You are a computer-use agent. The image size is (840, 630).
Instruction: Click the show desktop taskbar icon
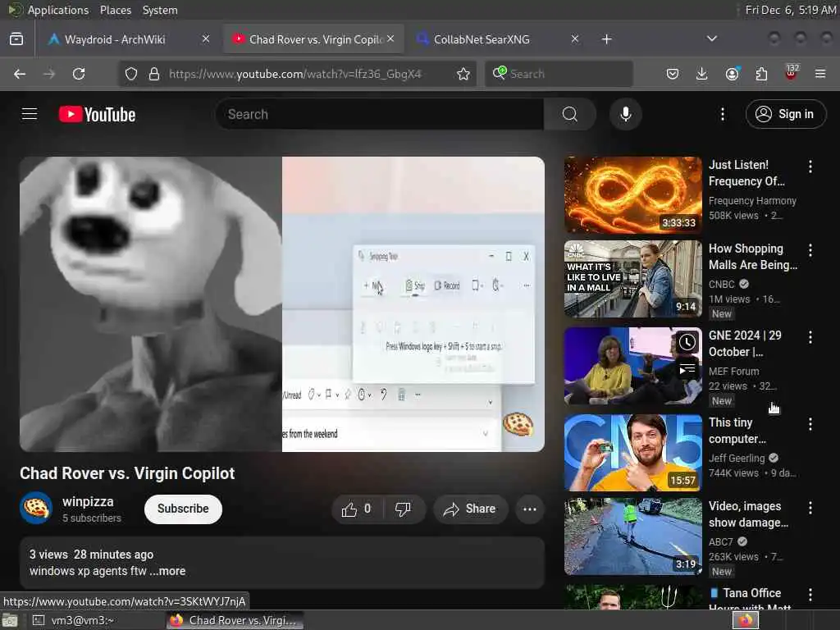point(10,621)
